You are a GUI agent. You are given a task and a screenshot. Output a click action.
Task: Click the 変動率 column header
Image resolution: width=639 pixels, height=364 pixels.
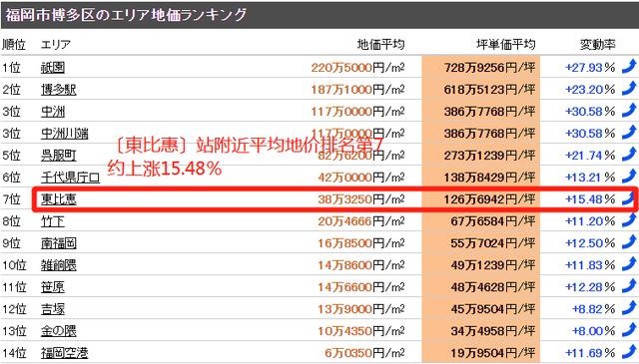598,45
